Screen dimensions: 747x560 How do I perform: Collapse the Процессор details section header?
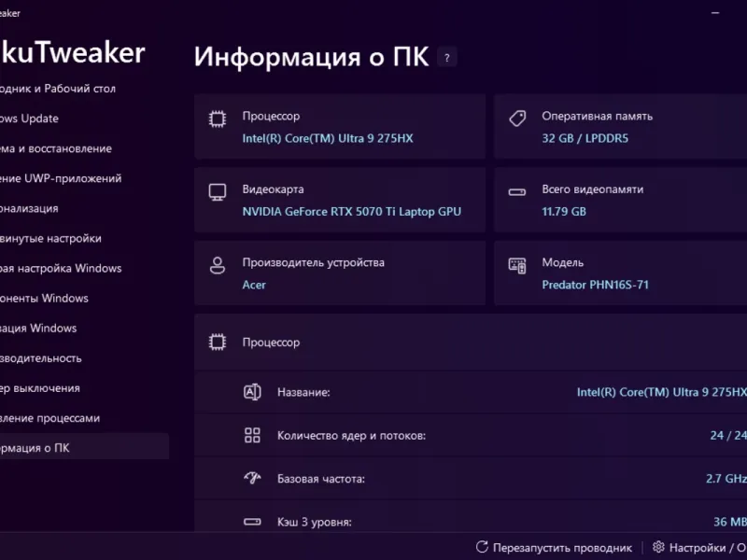471,342
